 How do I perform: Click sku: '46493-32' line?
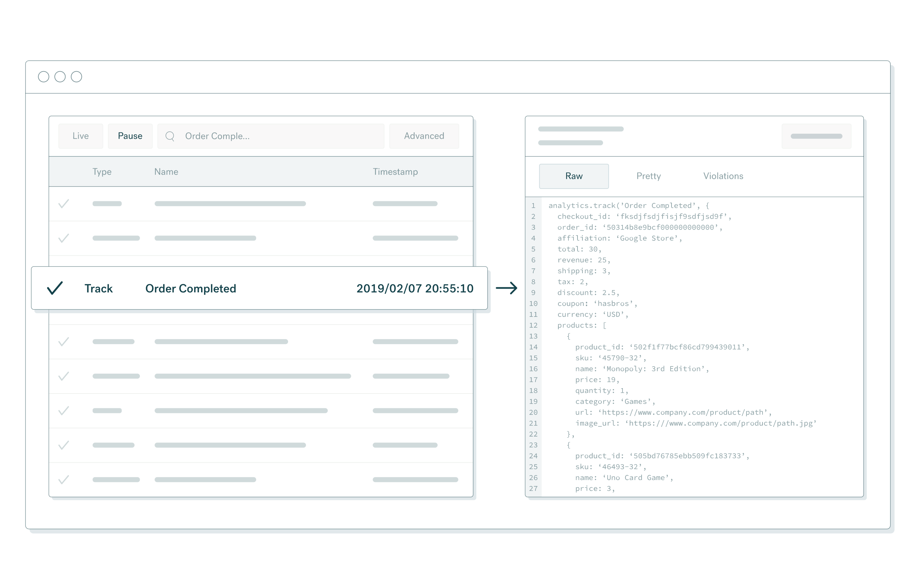(611, 467)
